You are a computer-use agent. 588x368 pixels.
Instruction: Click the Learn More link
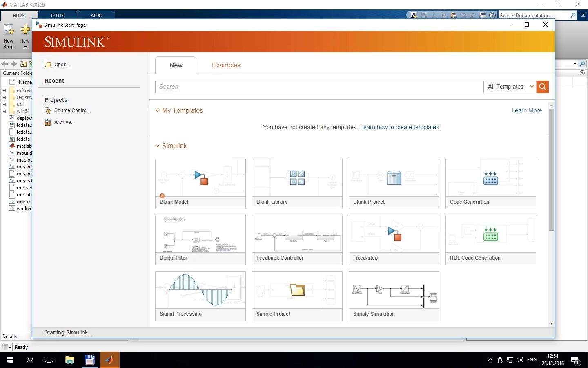click(527, 110)
